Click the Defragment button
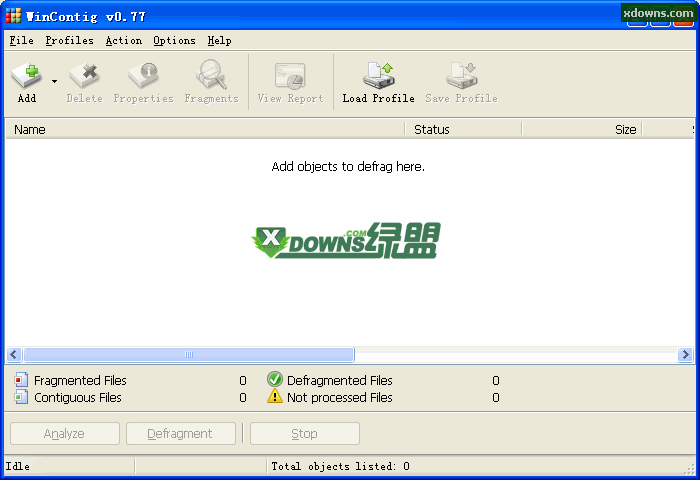This screenshot has height=480, width=700. pos(181,434)
